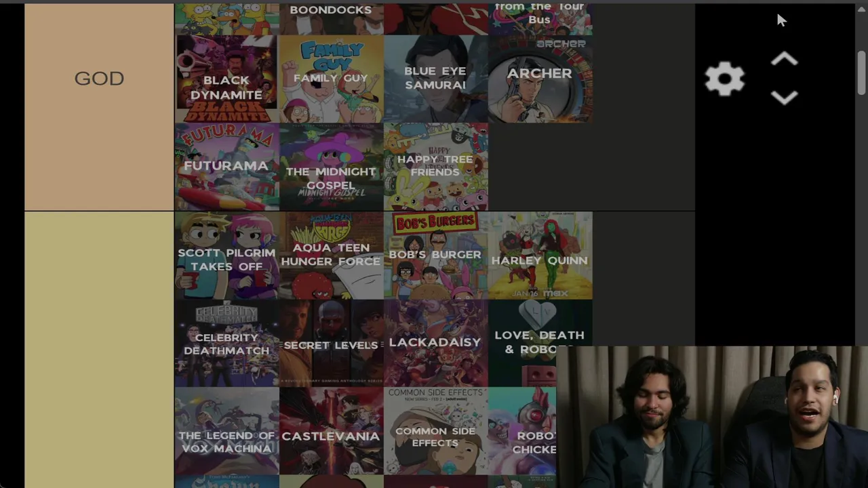The width and height of the screenshot is (868, 488).
Task: Select the Celebrity Deathmatch tile
Action: point(226,343)
